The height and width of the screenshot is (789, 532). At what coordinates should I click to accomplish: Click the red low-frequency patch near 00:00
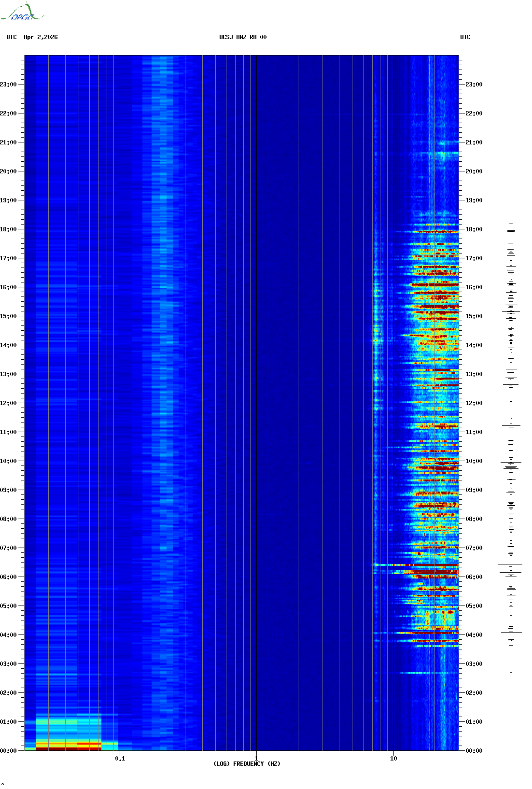(x=68, y=746)
